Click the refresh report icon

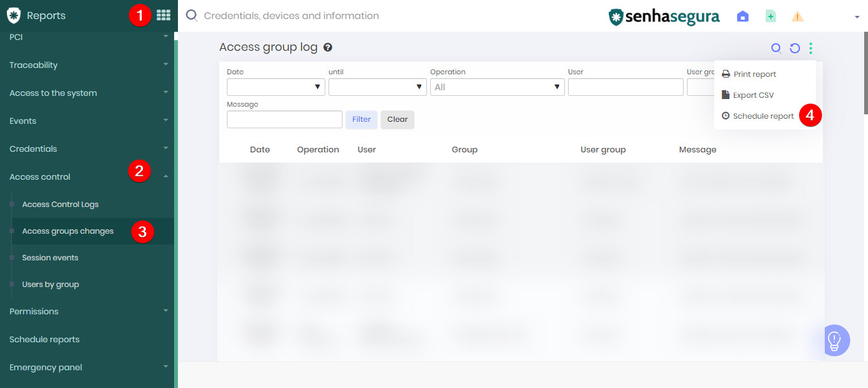coord(794,48)
